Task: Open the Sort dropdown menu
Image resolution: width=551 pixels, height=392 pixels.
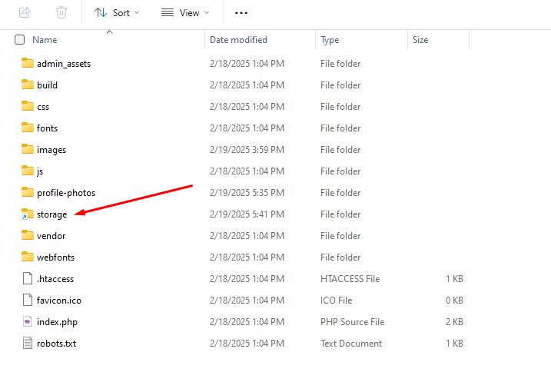Action: (x=117, y=13)
